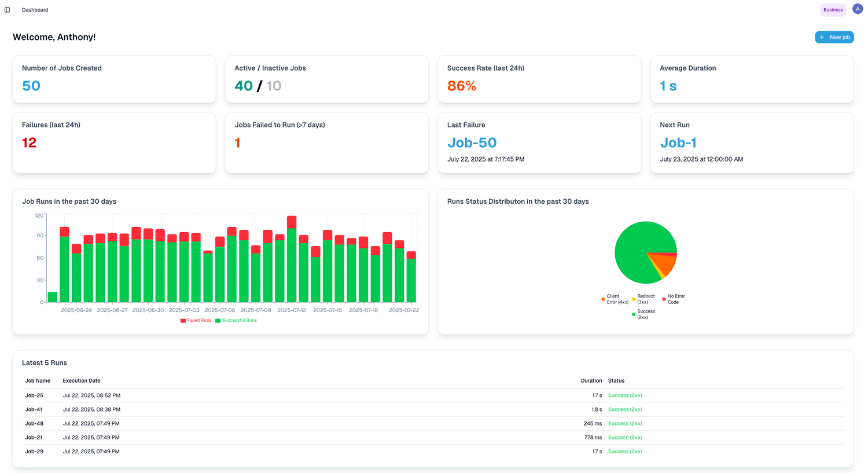Viewport: 868px width, 473px height.
Task: Click the tallest bar near 2025-07-12
Action: (x=292, y=259)
